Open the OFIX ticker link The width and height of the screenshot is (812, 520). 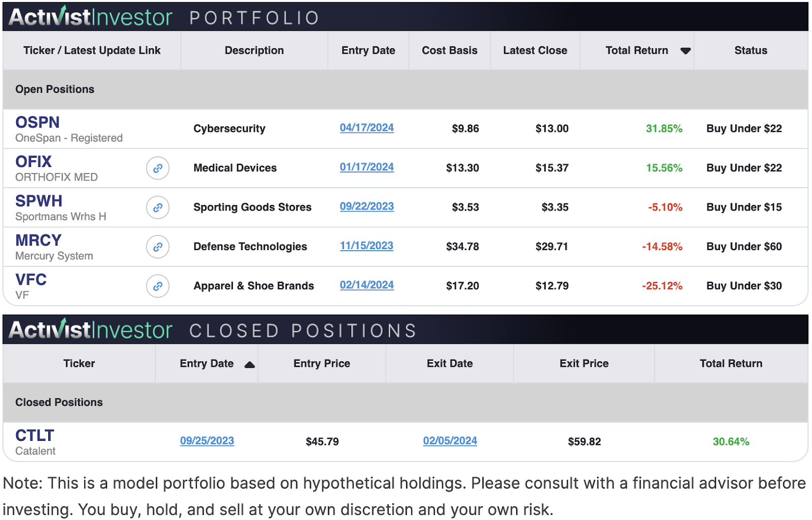point(33,162)
